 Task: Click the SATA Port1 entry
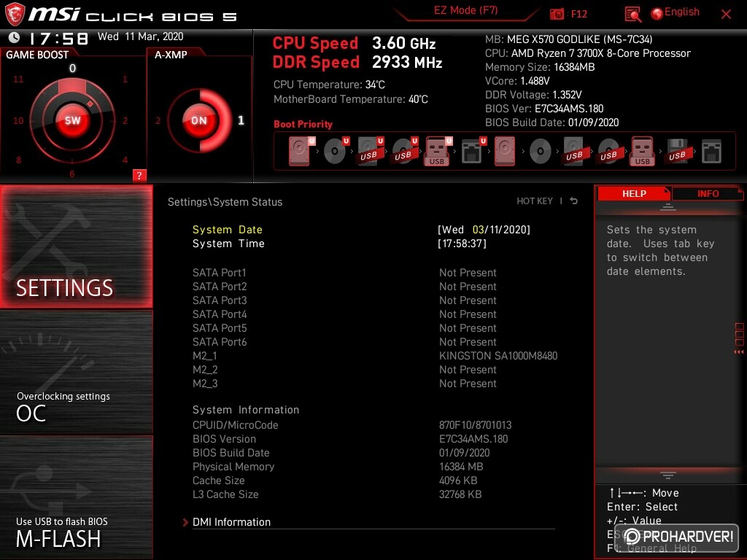click(x=344, y=273)
